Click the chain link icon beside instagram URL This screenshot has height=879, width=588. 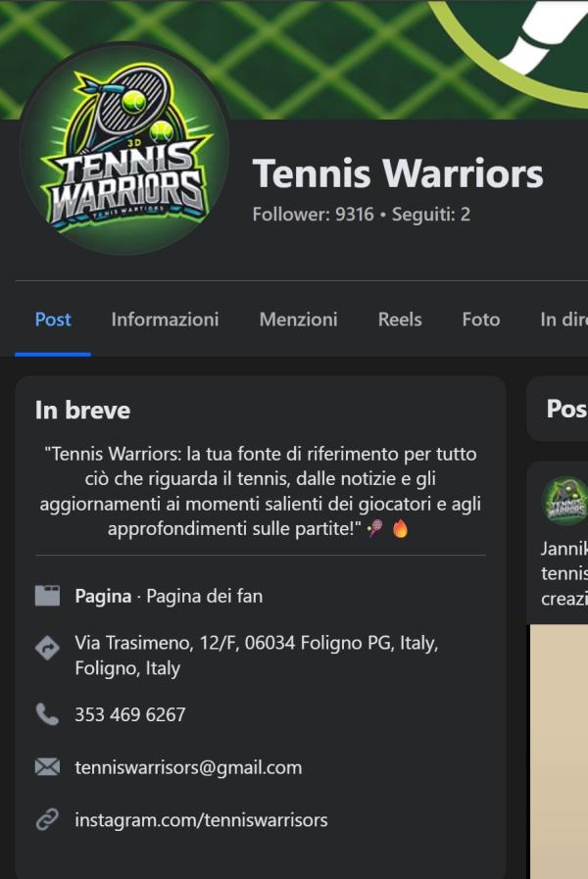click(47, 819)
